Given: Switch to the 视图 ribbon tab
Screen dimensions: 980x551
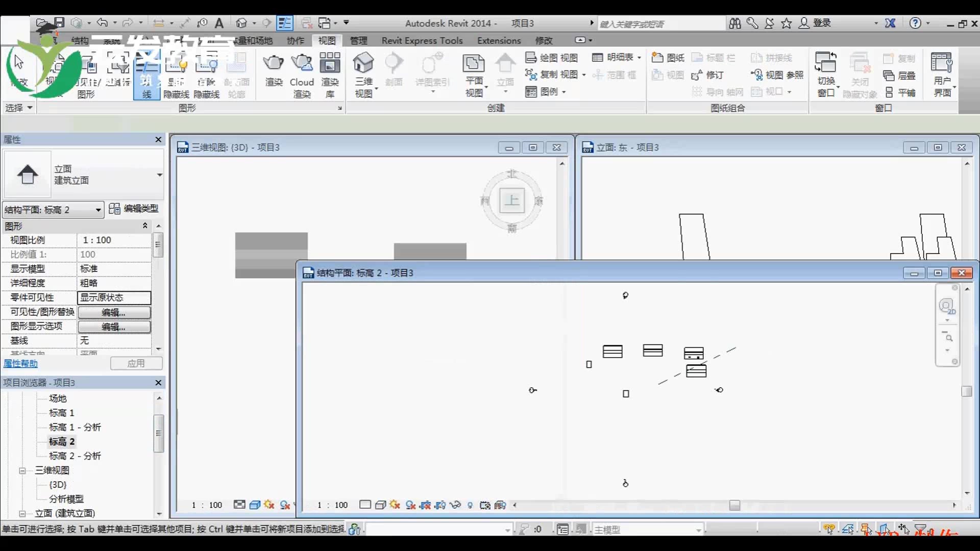Looking at the screenshot, I should click(326, 40).
